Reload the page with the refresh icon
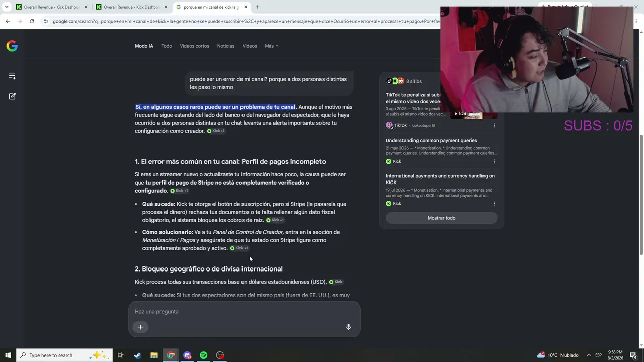 pyautogui.click(x=32, y=21)
